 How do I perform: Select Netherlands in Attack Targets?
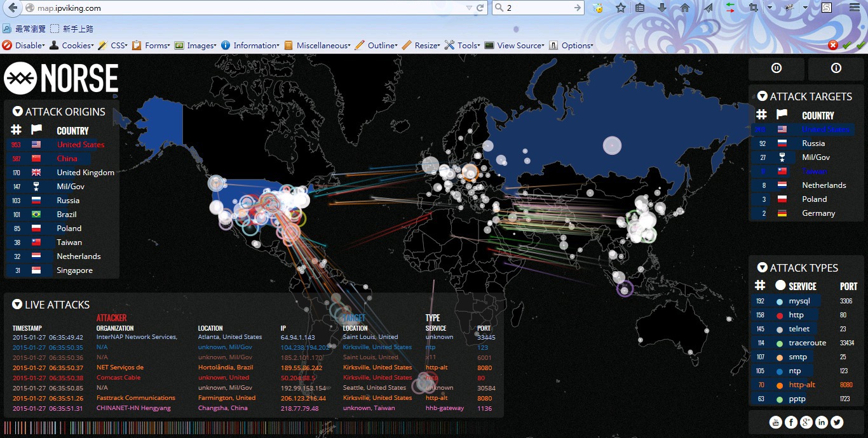pyautogui.click(x=806, y=185)
